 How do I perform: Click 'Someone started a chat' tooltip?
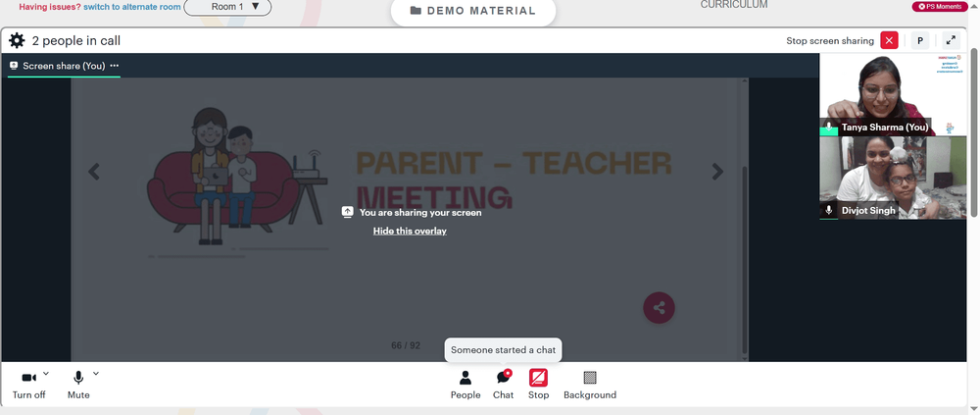[x=503, y=350]
